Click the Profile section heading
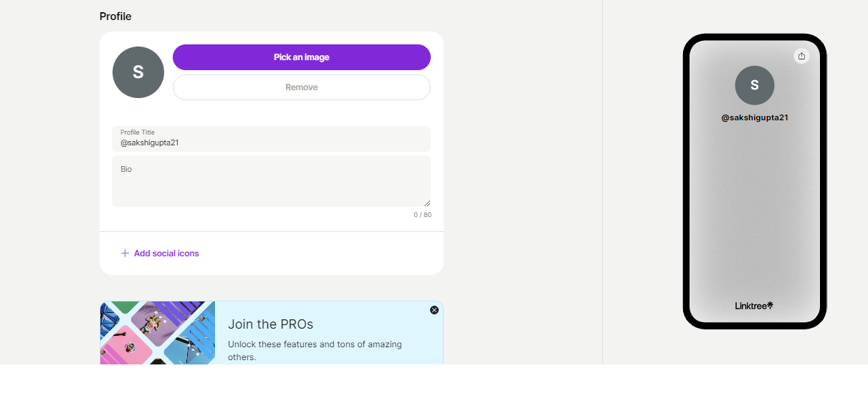 [115, 16]
